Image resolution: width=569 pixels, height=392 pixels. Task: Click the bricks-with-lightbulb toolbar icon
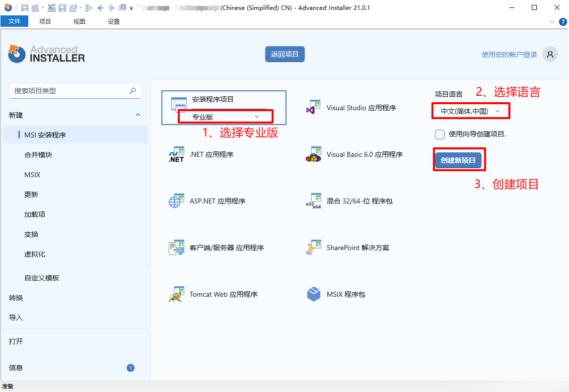[x=73, y=7]
